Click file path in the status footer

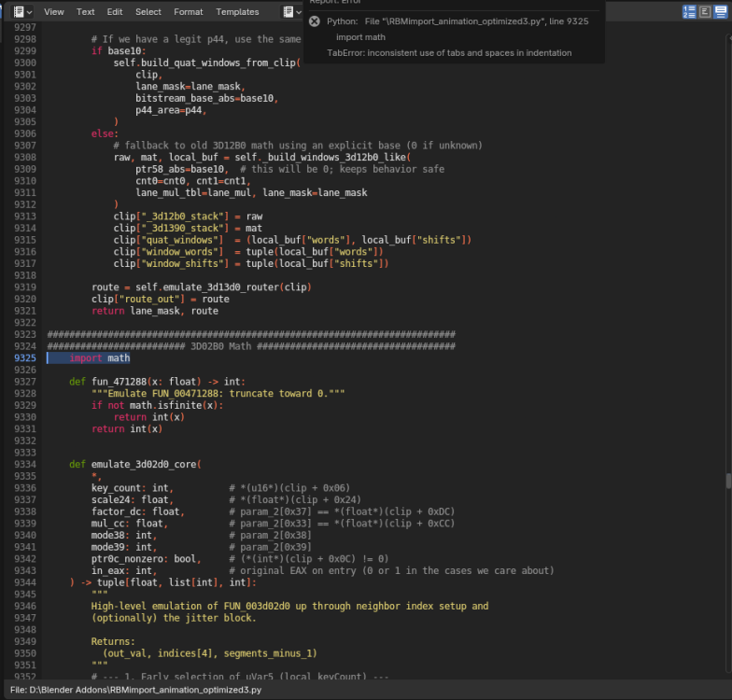135,690
